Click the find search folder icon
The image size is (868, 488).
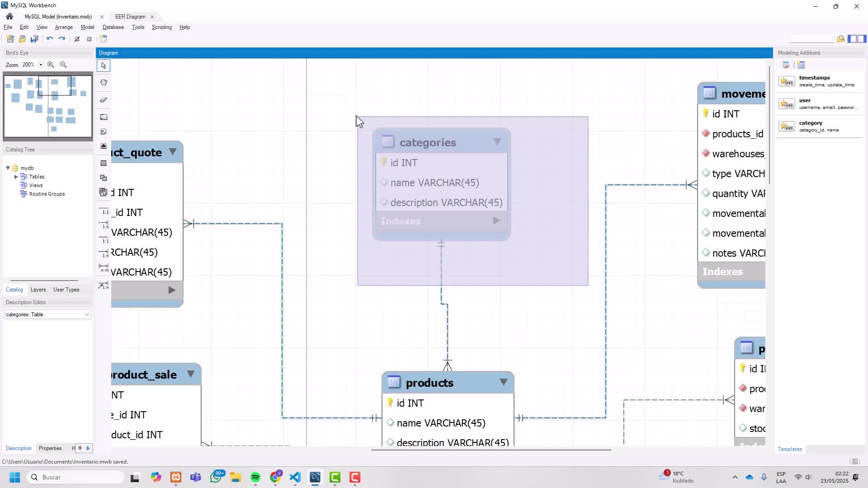tap(841, 39)
